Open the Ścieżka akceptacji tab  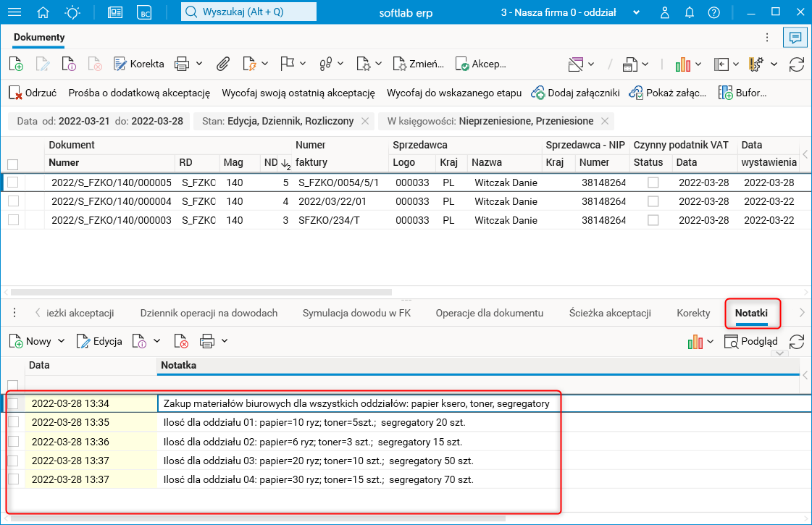tap(610, 313)
